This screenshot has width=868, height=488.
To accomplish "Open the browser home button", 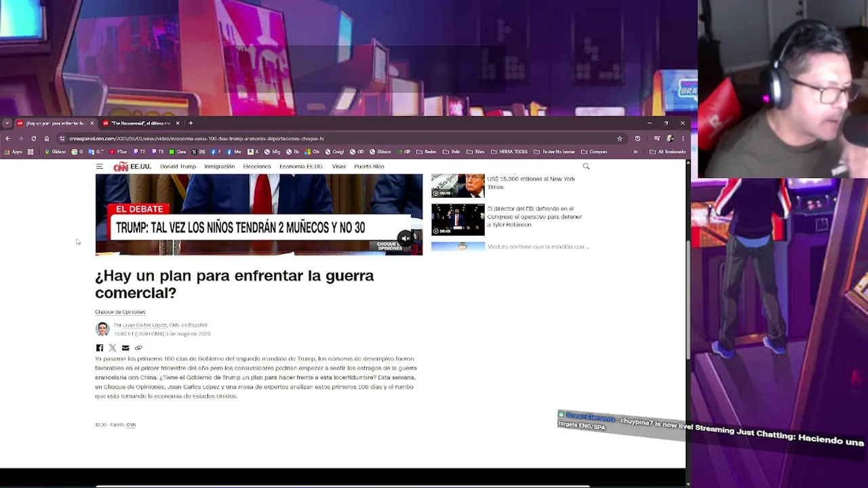I will coord(47,138).
